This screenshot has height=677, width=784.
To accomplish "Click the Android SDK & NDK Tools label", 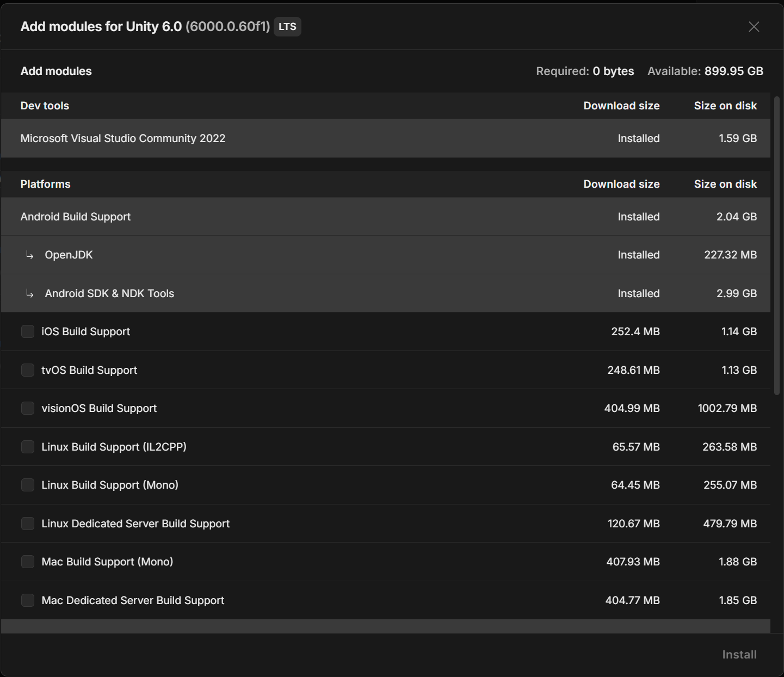I will [x=109, y=293].
